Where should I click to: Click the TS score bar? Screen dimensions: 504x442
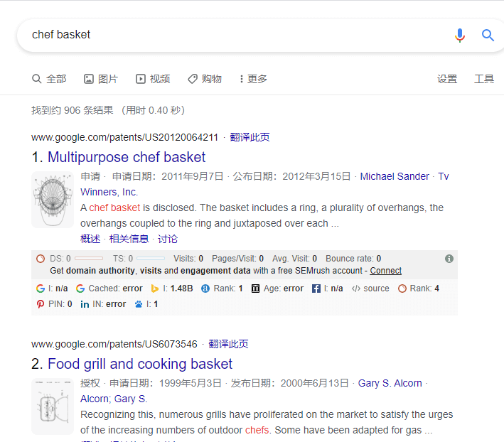click(x=151, y=258)
